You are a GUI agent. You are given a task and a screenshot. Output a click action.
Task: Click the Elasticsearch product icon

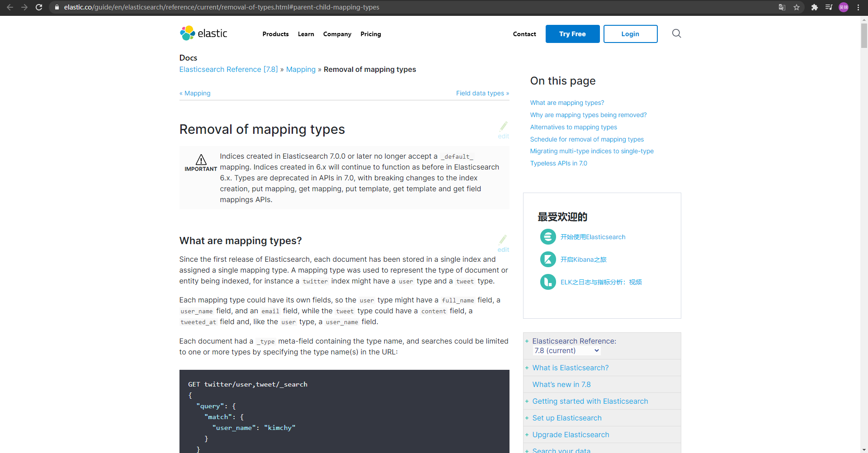(548, 236)
